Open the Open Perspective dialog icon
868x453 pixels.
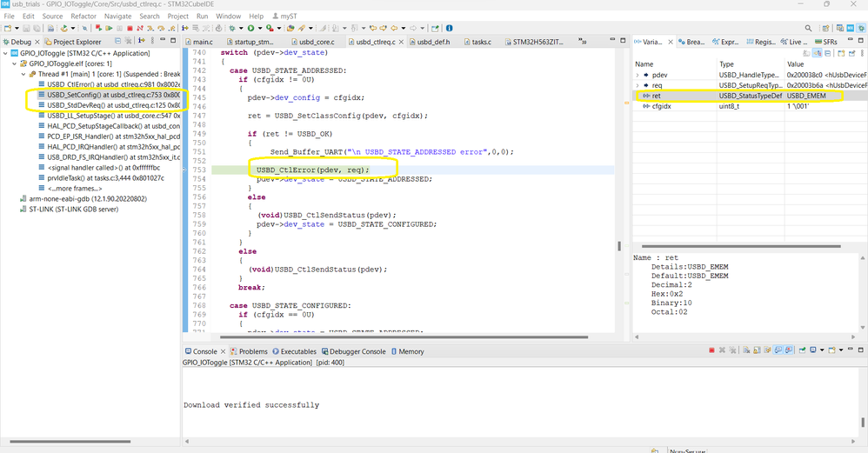tap(825, 28)
